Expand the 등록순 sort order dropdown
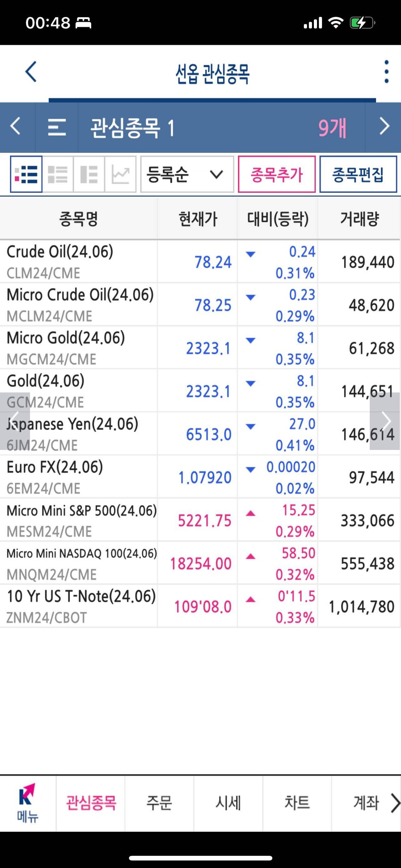This screenshot has width=401, height=868. coord(187,174)
